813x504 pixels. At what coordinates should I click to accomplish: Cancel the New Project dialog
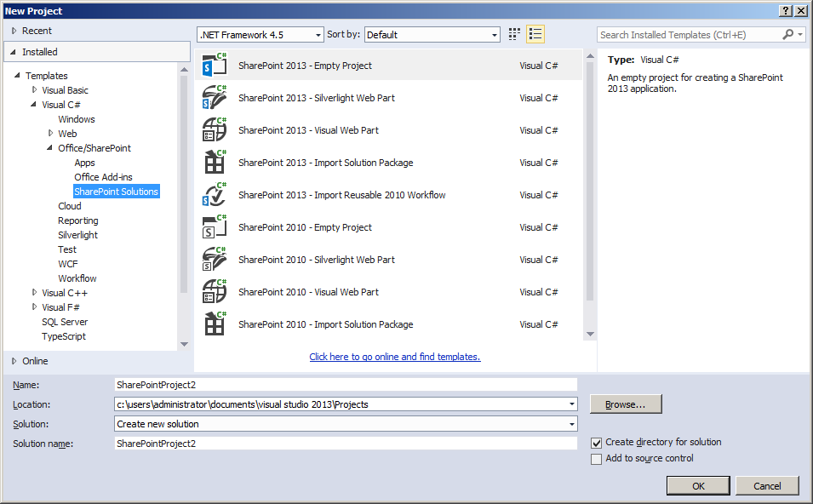(767, 486)
